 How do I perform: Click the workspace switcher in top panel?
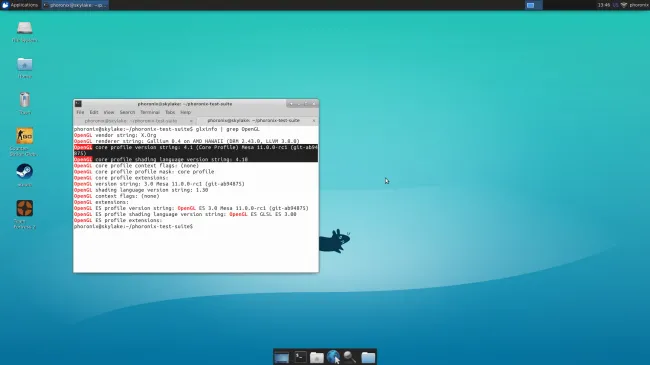click(x=533, y=5)
